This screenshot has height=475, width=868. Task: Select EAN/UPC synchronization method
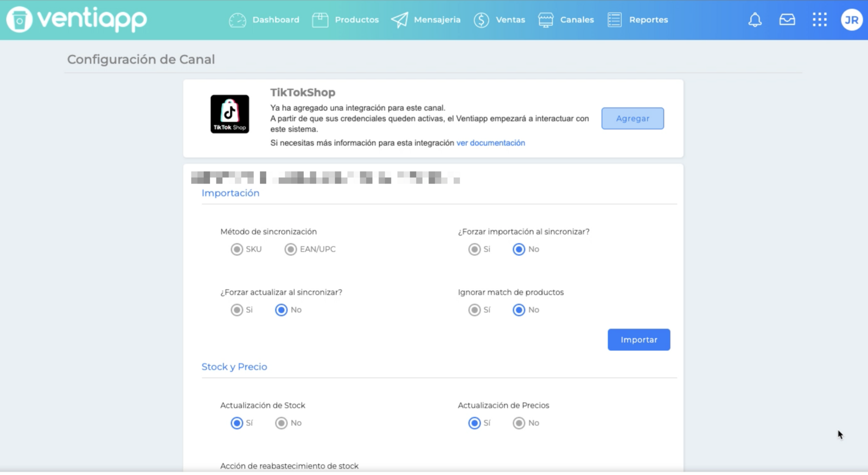(291, 249)
